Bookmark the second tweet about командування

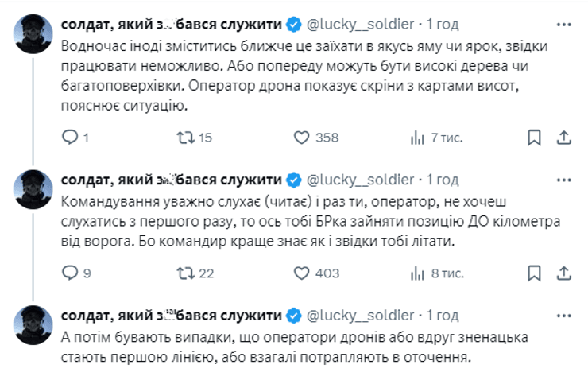(x=532, y=273)
